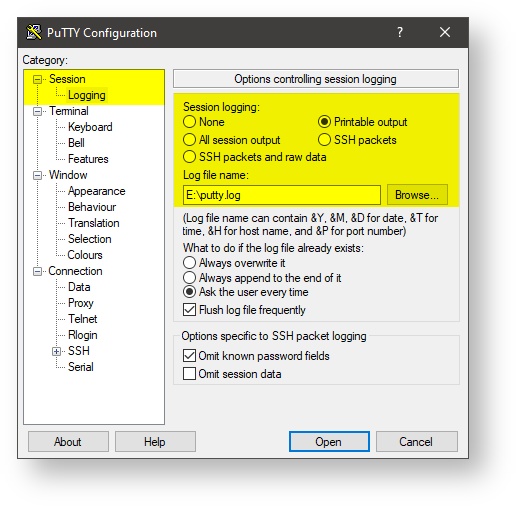Open the Selection settings
This screenshot has width=517, height=507.
click(90, 239)
